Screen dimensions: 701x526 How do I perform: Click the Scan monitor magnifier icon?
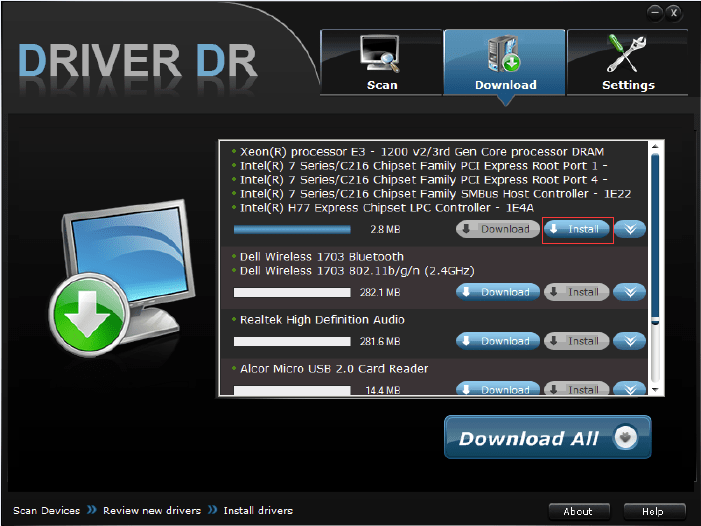click(x=381, y=54)
